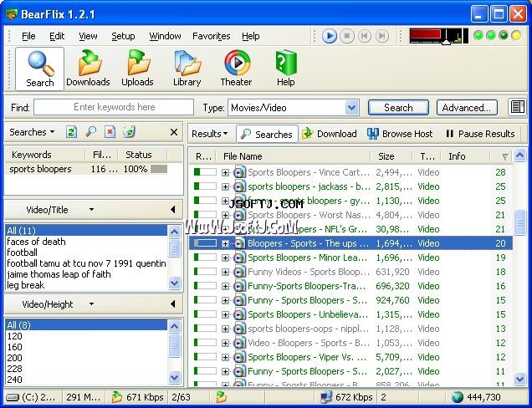Select the Funny-Sports Bloopers-Tra... result

pyautogui.click(x=350, y=286)
